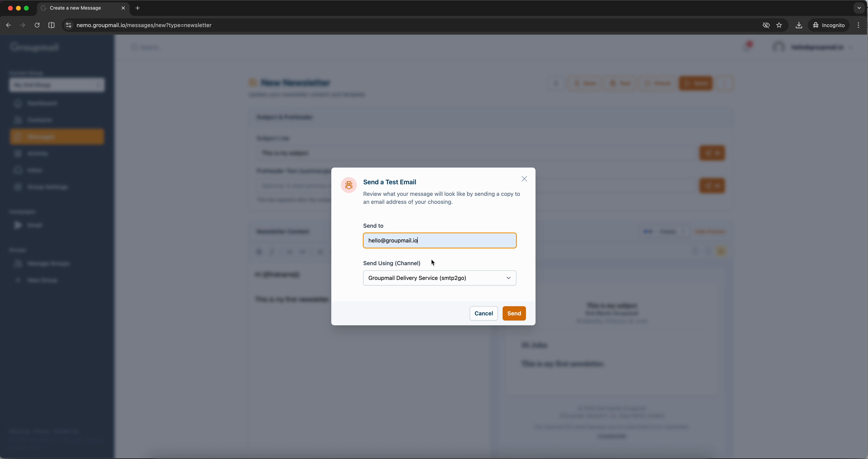The height and width of the screenshot is (459, 868).
Task: Click the Send to email field
Action: [x=439, y=241]
